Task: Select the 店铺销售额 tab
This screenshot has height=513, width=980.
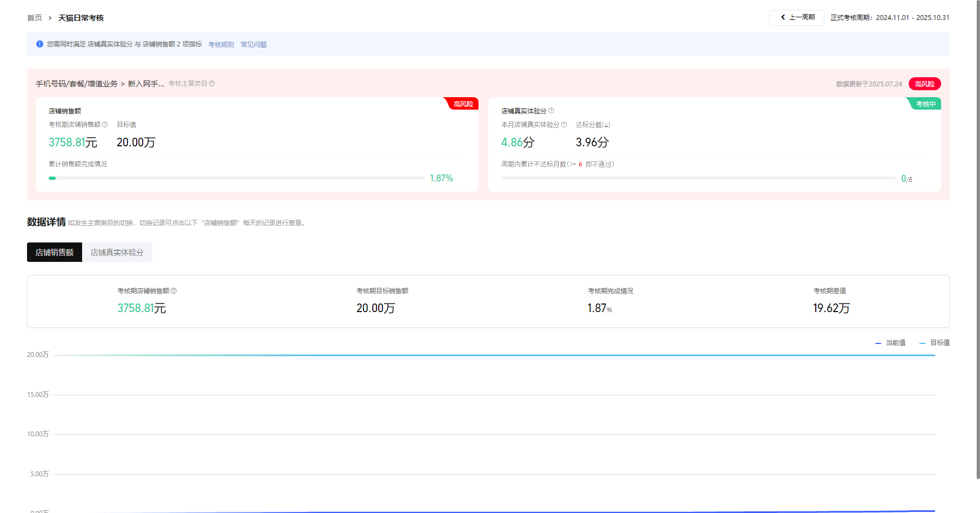Action: click(x=55, y=252)
